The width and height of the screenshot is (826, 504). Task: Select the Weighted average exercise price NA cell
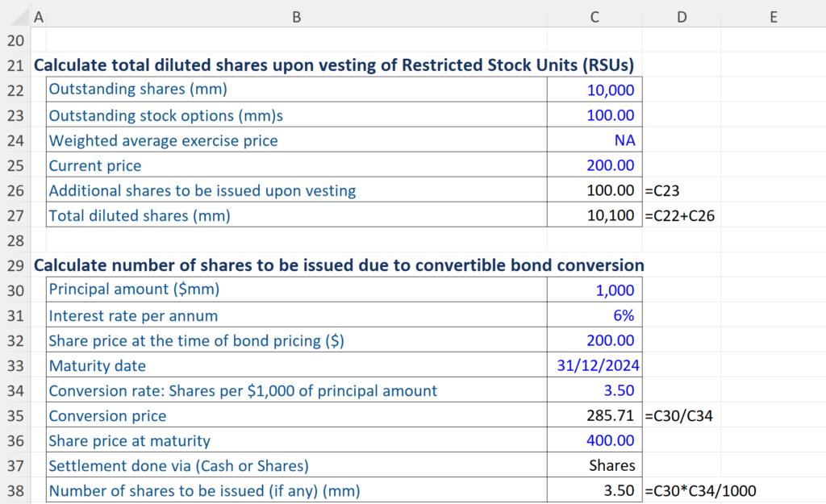click(x=594, y=140)
